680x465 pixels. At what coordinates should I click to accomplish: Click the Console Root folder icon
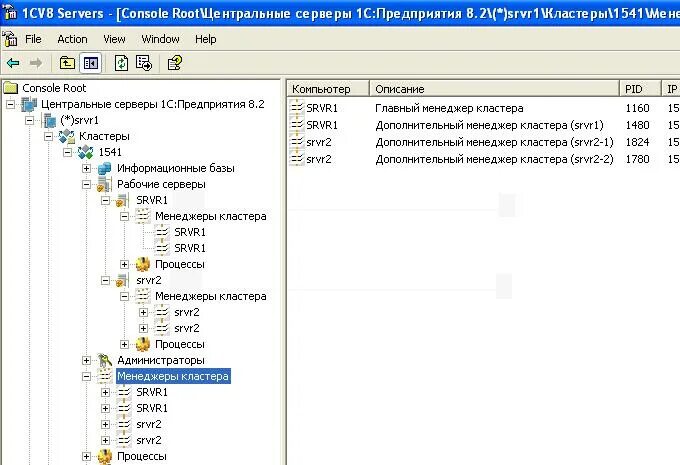tap(10, 88)
